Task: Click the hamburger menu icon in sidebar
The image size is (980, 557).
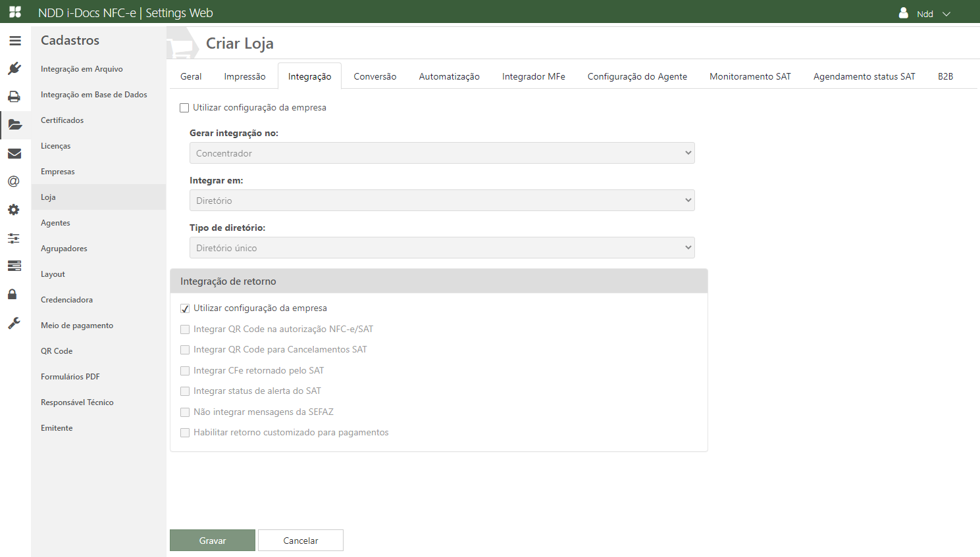Action: click(x=14, y=41)
